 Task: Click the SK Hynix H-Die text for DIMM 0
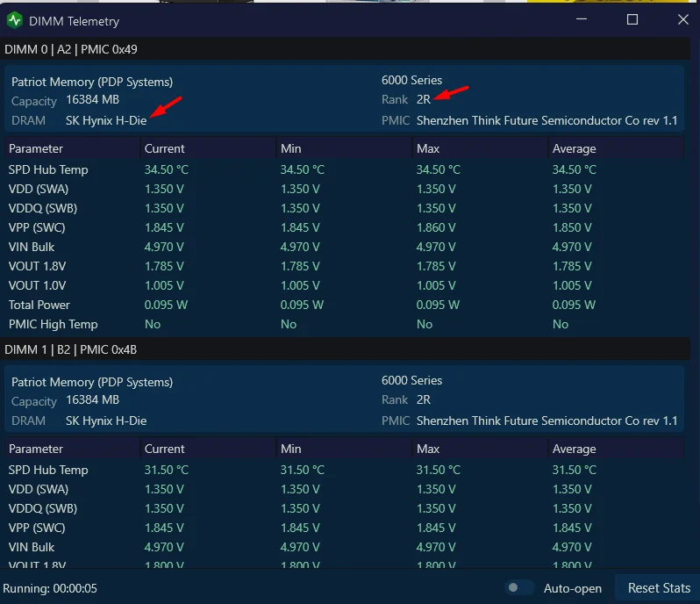(x=106, y=120)
